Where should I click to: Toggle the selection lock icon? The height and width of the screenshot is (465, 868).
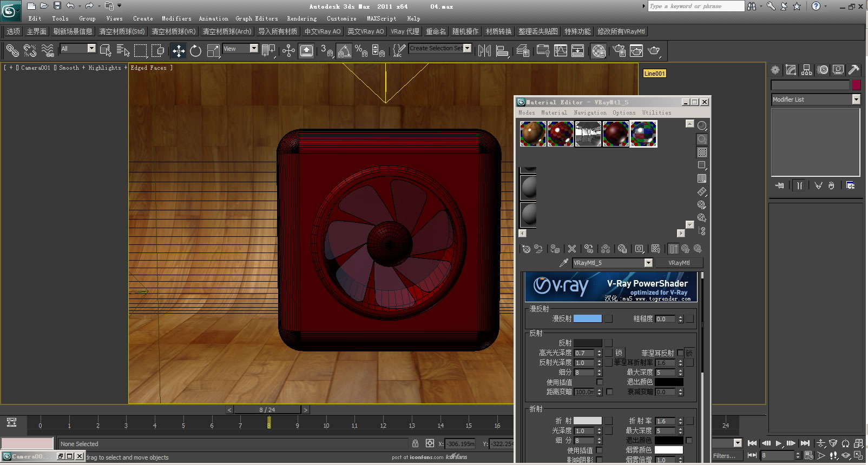(x=415, y=443)
